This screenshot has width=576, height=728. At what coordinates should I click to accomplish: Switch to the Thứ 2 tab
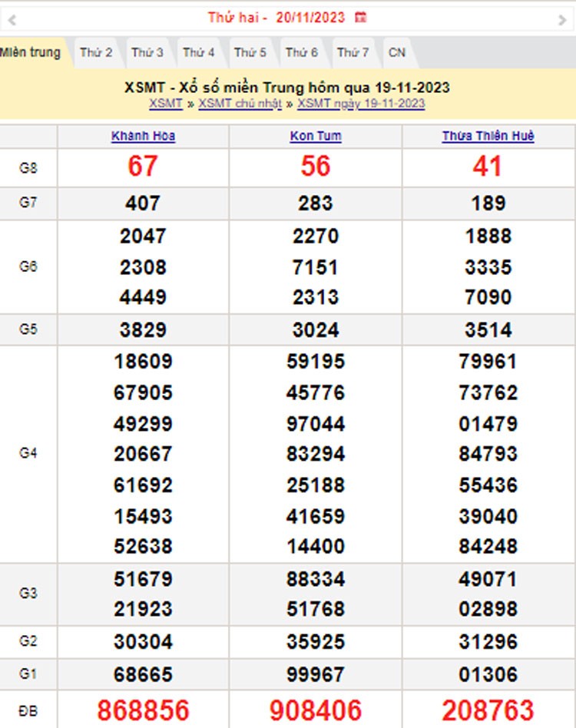(96, 52)
